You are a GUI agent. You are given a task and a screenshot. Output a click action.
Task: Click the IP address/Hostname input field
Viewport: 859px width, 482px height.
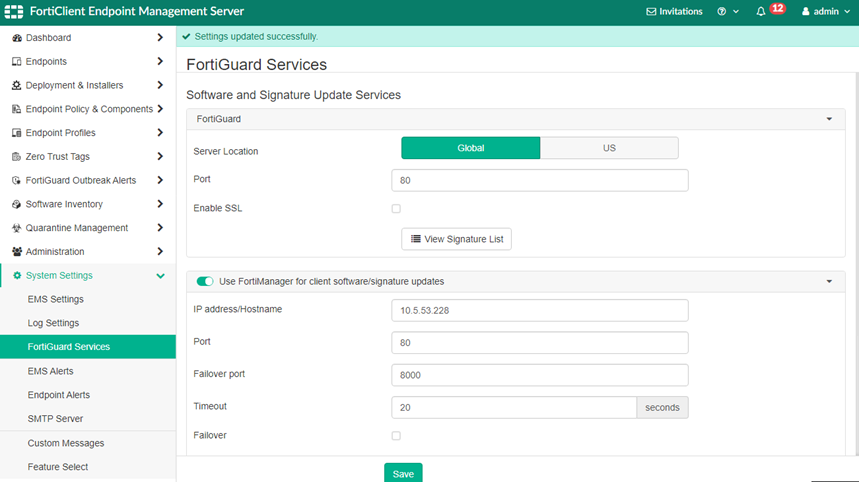tap(540, 311)
